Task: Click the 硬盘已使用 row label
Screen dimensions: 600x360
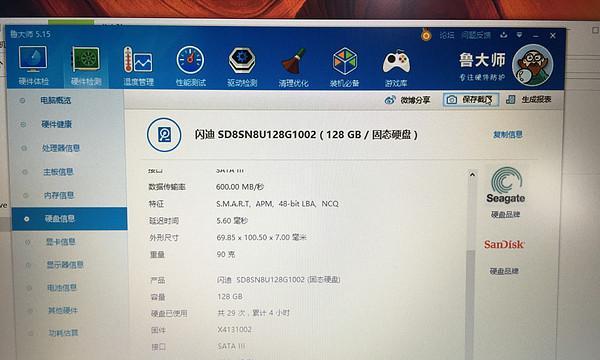Action: click(169, 314)
